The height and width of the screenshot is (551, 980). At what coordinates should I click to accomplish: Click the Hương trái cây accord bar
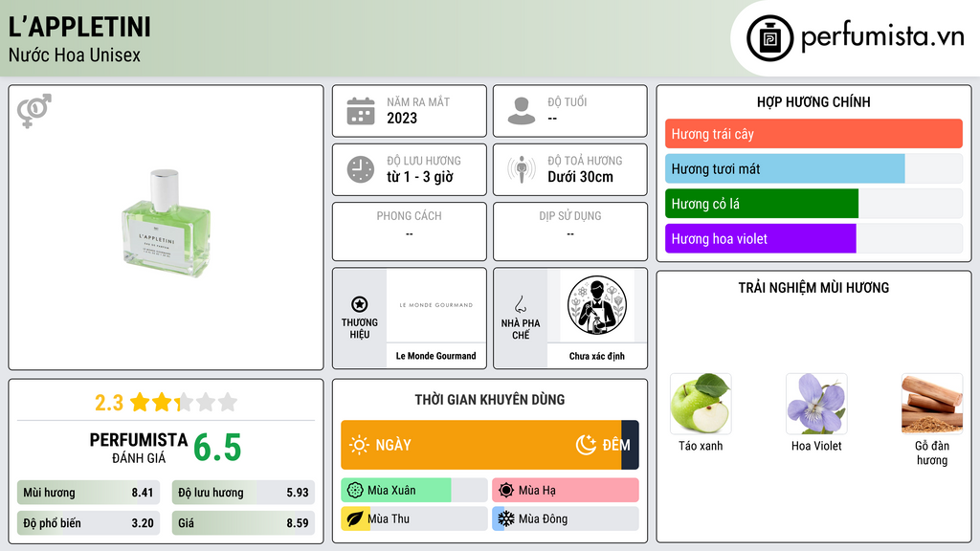click(813, 134)
